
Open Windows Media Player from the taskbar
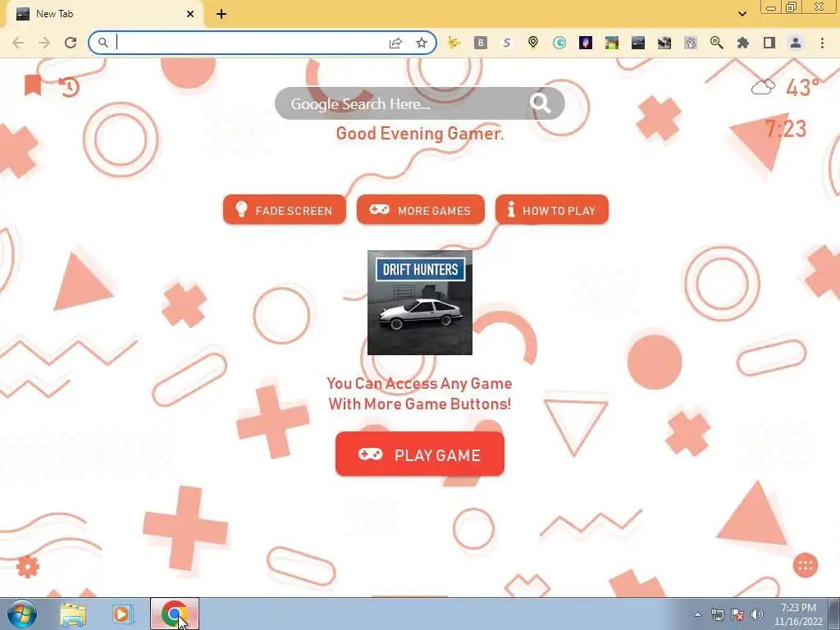122,614
